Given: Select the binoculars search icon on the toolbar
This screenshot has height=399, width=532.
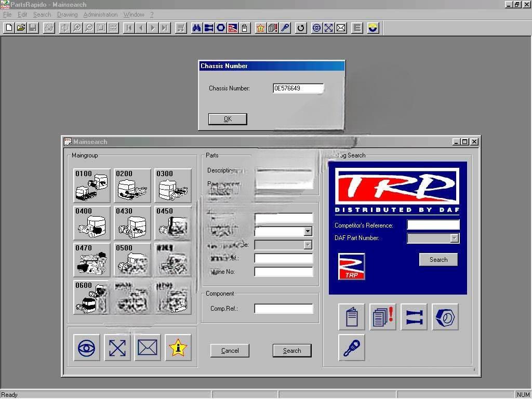Looking at the screenshot, I should click(195, 28).
